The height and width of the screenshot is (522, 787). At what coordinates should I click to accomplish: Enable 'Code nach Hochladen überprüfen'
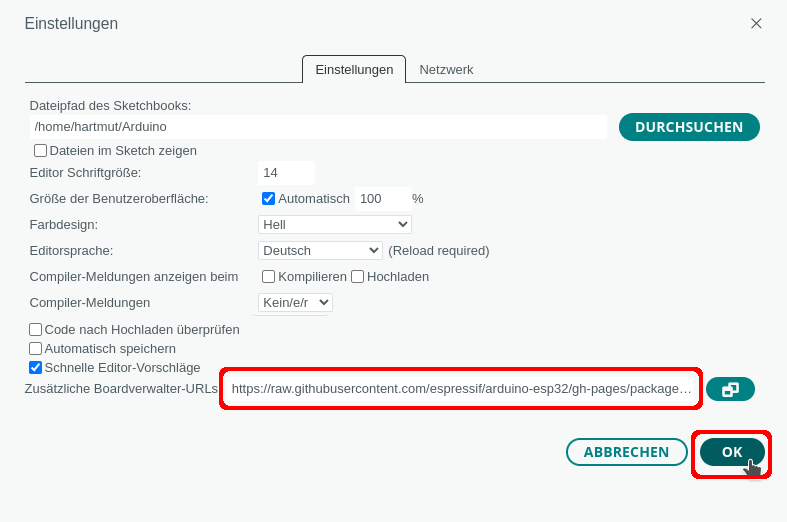[x=36, y=329]
